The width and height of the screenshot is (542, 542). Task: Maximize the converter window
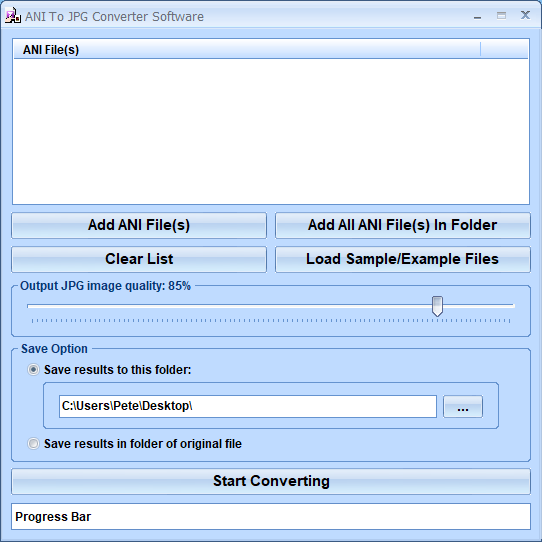501,16
